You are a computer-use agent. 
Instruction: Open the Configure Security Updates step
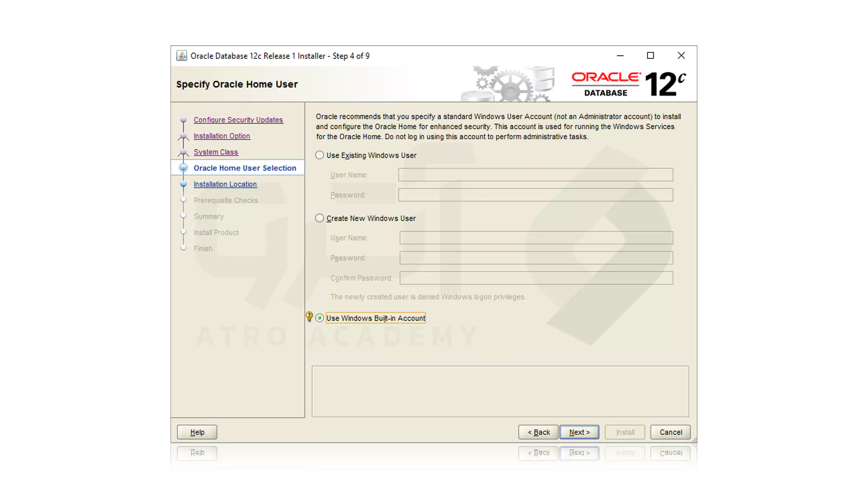tap(238, 120)
